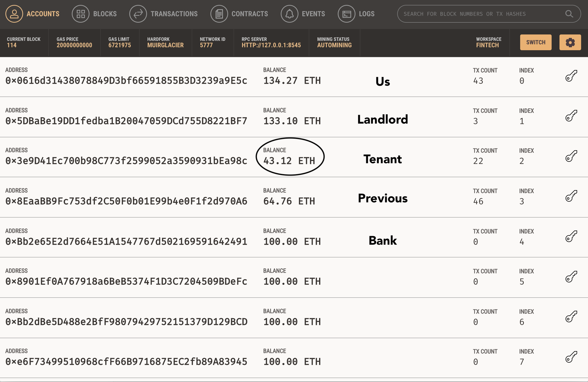This screenshot has width=588, height=382.
Task: Click the 134.27 ETH balance
Action: pyautogui.click(x=292, y=81)
